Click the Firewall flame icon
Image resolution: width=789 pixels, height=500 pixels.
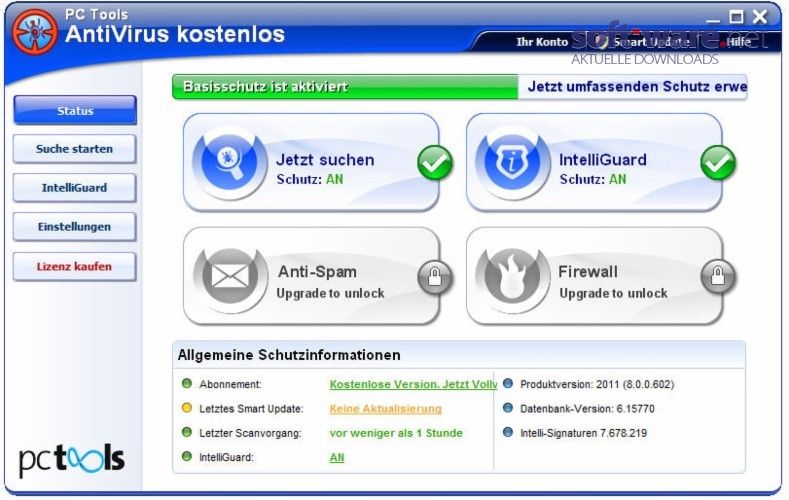click(x=512, y=276)
